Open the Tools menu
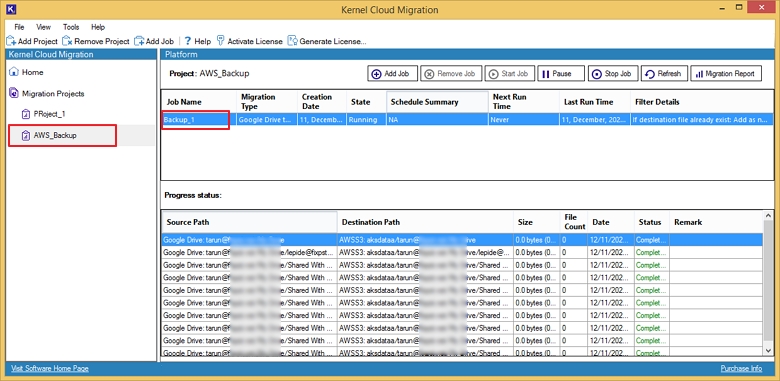 pos(71,27)
